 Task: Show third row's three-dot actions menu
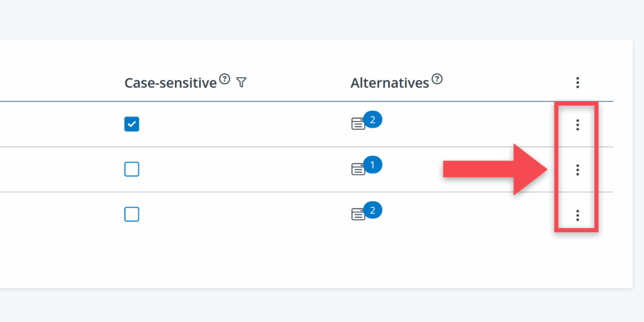(577, 215)
